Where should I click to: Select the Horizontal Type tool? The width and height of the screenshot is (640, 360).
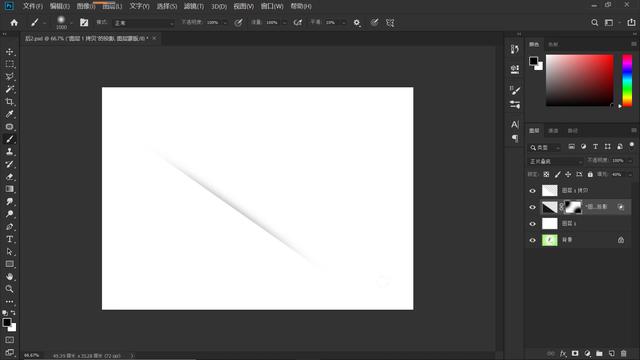tap(9, 239)
